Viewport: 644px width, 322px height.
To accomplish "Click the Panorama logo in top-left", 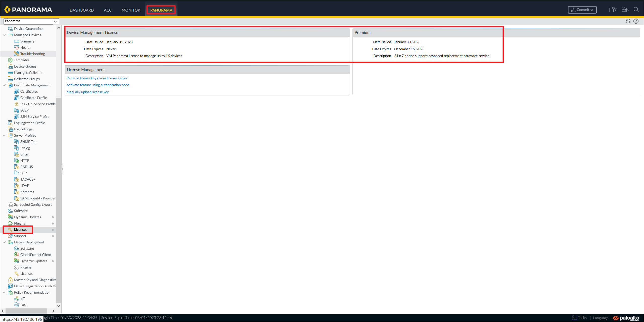I will point(28,10).
